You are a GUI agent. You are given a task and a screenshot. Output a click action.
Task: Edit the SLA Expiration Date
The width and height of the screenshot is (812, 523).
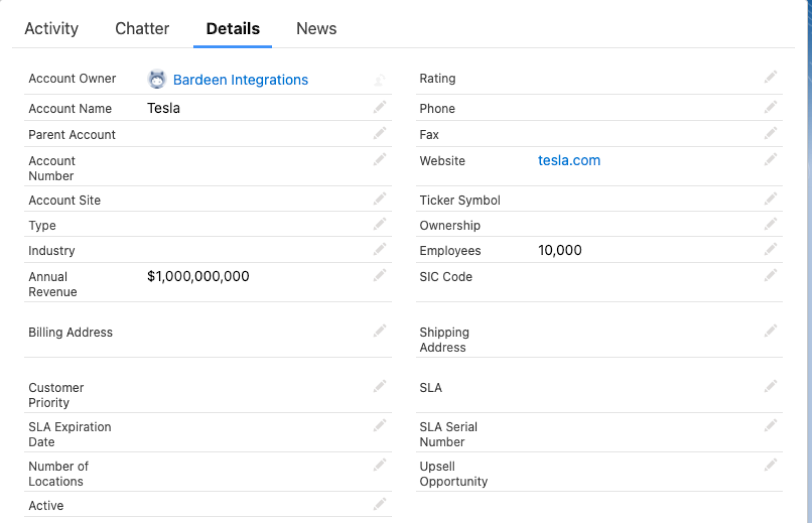(x=380, y=425)
